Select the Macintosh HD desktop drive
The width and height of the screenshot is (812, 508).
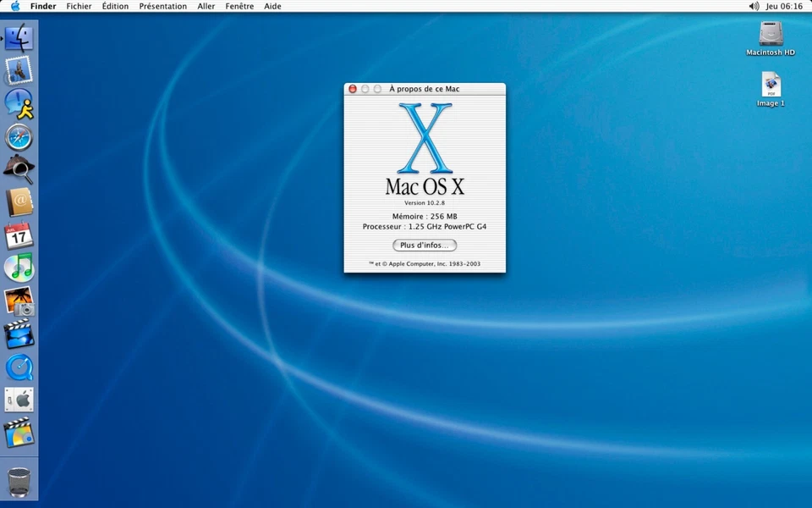[x=771, y=35]
